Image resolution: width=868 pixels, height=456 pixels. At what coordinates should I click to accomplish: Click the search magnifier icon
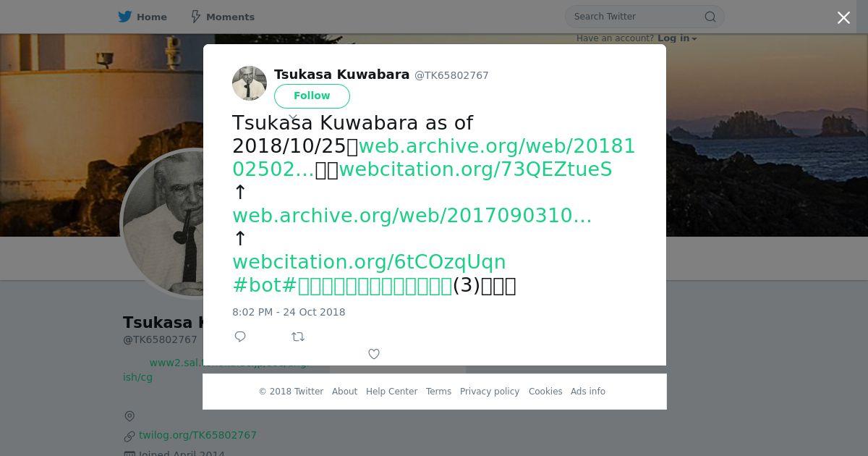click(x=710, y=17)
